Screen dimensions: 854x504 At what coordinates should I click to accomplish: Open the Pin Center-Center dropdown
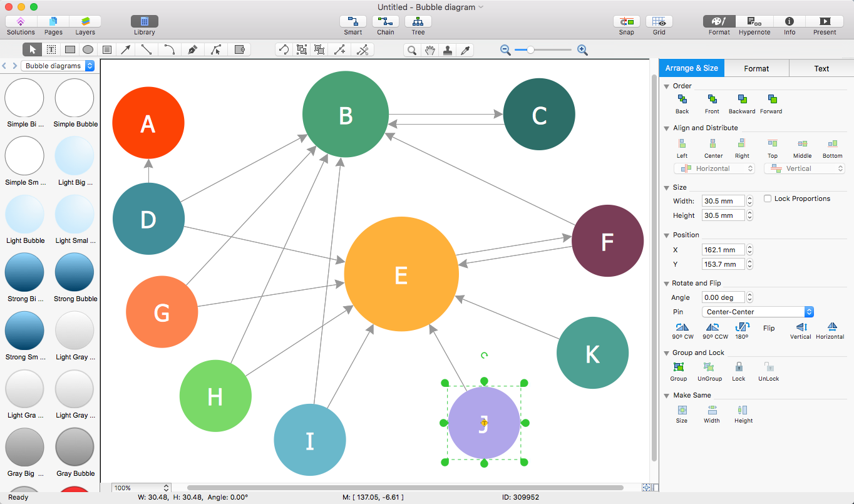[758, 312]
